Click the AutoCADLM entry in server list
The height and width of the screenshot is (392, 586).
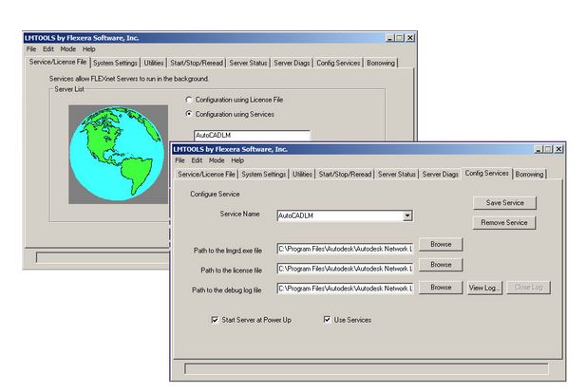(x=252, y=136)
